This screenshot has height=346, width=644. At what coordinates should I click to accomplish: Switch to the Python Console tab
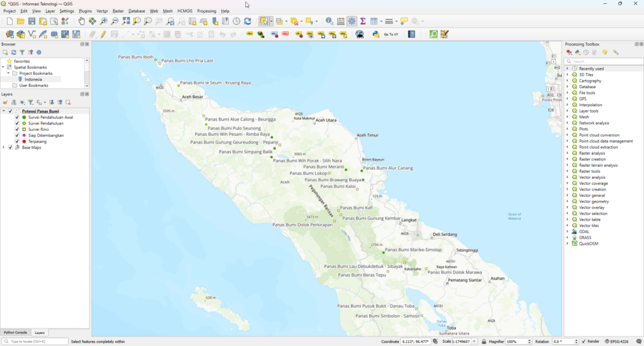click(15, 332)
